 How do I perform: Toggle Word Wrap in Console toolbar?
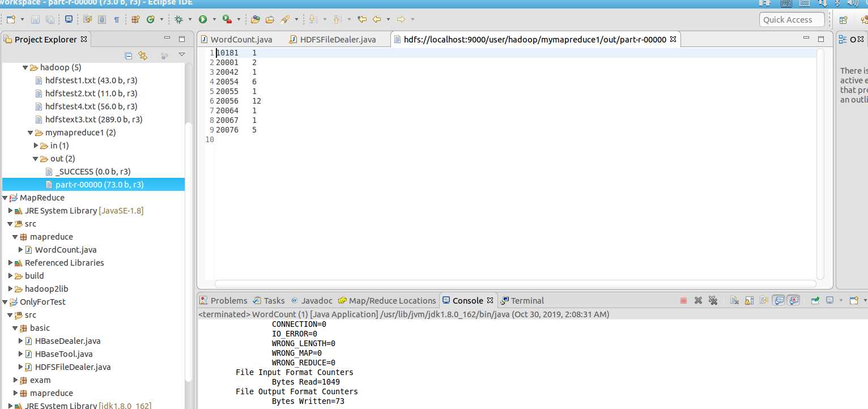764,301
